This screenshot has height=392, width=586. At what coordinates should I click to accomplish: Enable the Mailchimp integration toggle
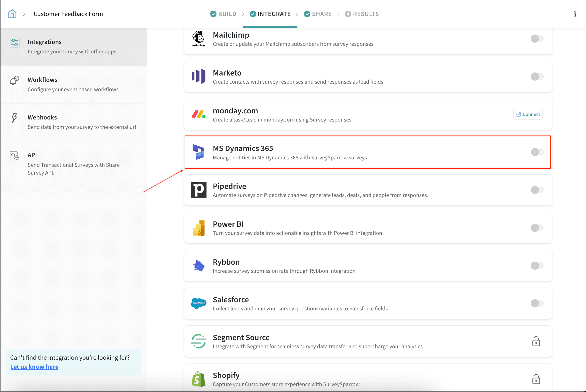[537, 39]
